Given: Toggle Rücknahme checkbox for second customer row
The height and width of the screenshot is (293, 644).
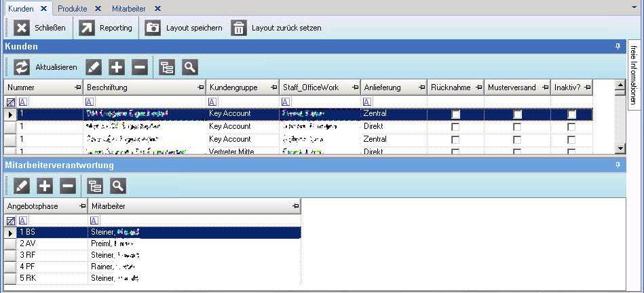Looking at the screenshot, I should pos(455,127).
